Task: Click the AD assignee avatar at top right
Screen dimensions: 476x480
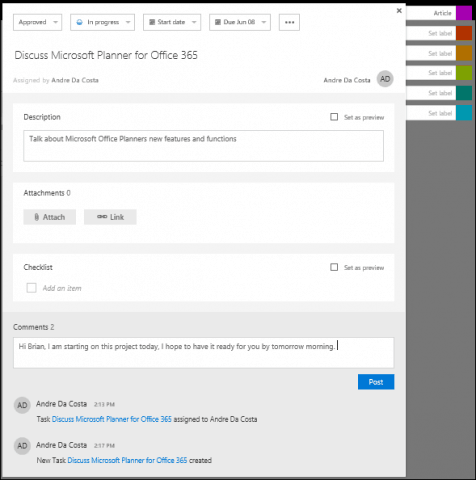Action: pyautogui.click(x=385, y=79)
